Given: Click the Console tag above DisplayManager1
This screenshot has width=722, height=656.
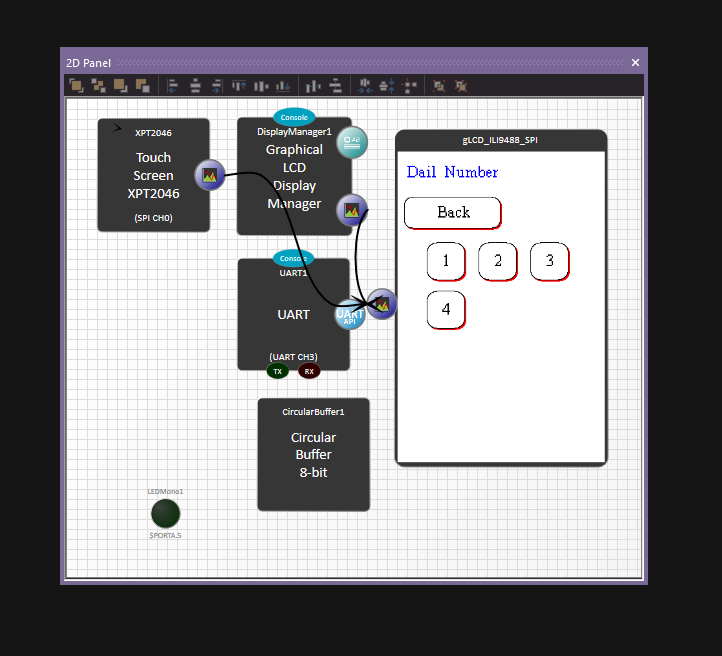Looking at the screenshot, I should pyautogui.click(x=294, y=117).
